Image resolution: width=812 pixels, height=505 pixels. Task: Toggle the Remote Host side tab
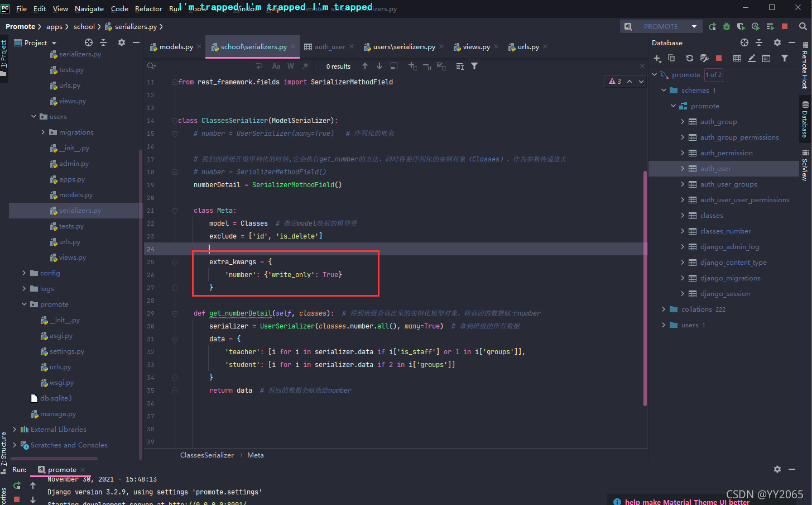coord(805,66)
